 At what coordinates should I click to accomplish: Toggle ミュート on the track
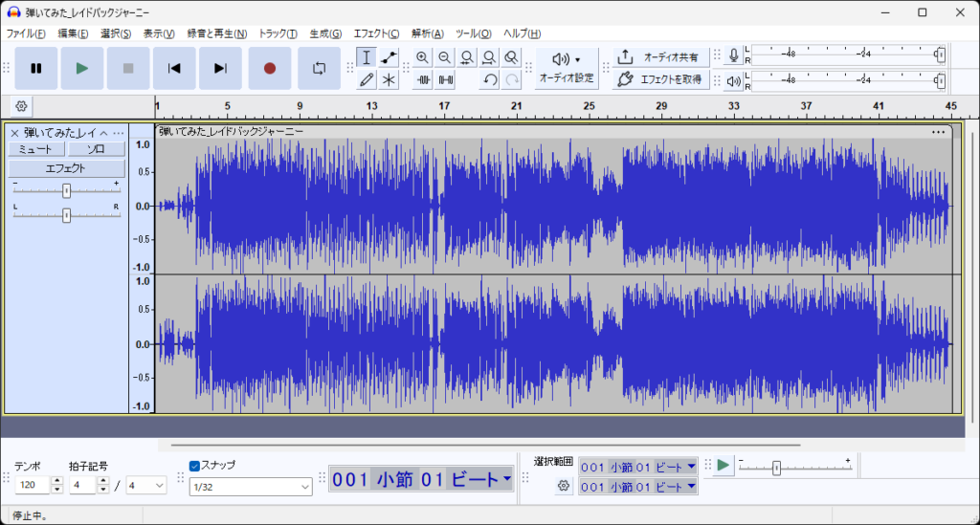coord(36,149)
